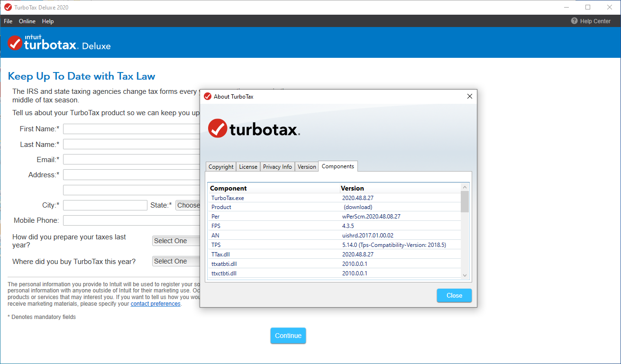Expand the State Choose dropdown

coord(188,205)
